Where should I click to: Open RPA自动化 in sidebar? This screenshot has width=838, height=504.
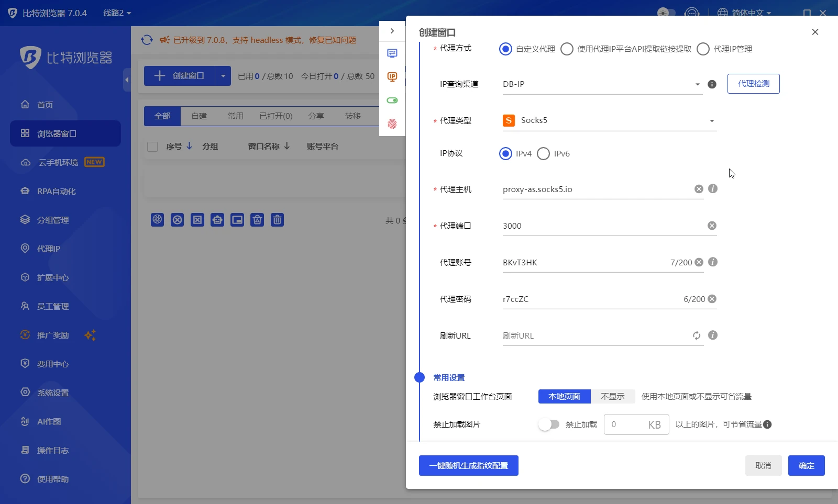pos(65,191)
